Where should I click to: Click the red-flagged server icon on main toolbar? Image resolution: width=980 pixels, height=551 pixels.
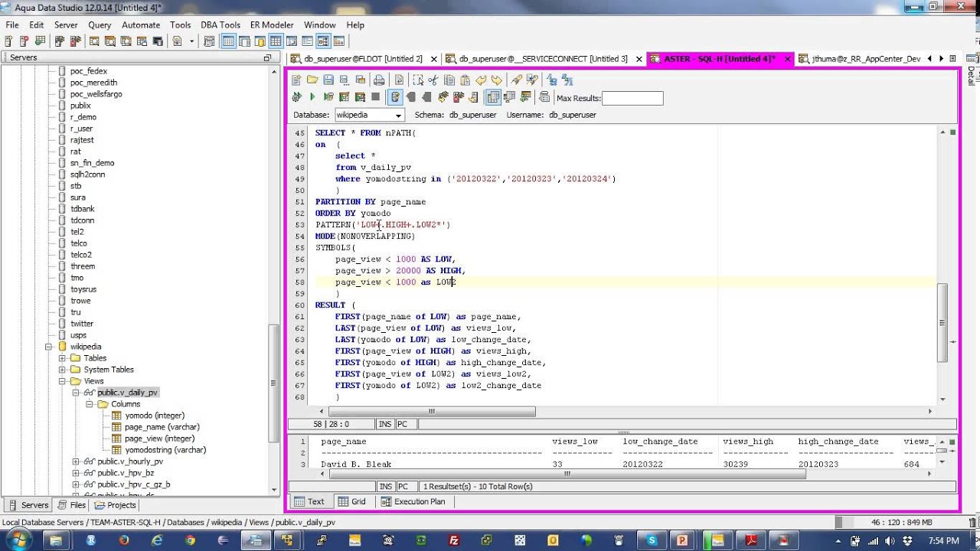(x=24, y=41)
